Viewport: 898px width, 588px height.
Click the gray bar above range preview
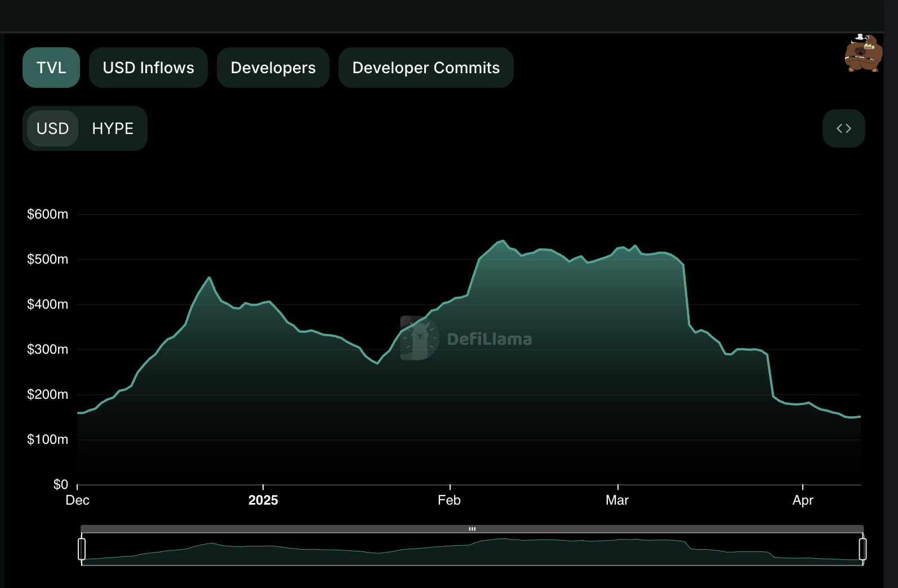(472, 529)
